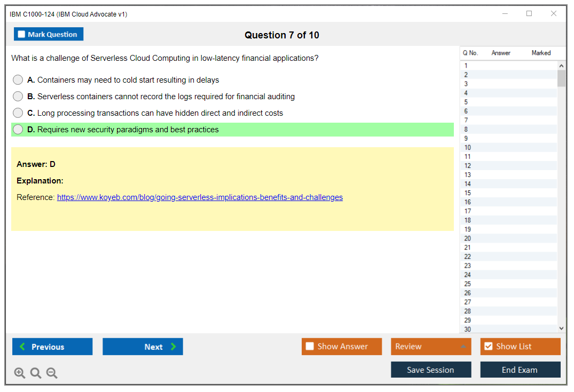Toggle the Show Answer checkbox
Image resolution: width=574 pixels, height=392 pixels.
(310, 347)
